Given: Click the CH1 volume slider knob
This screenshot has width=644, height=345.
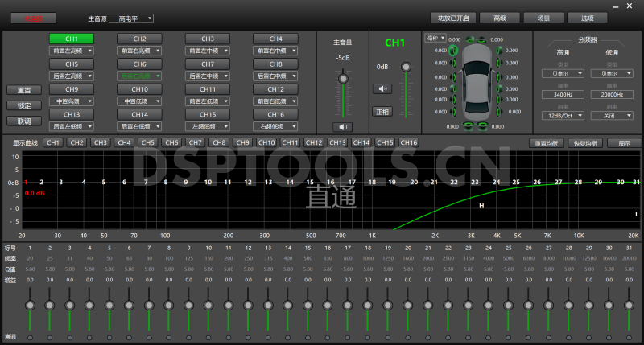Looking at the screenshot, I should pyautogui.click(x=406, y=67).
